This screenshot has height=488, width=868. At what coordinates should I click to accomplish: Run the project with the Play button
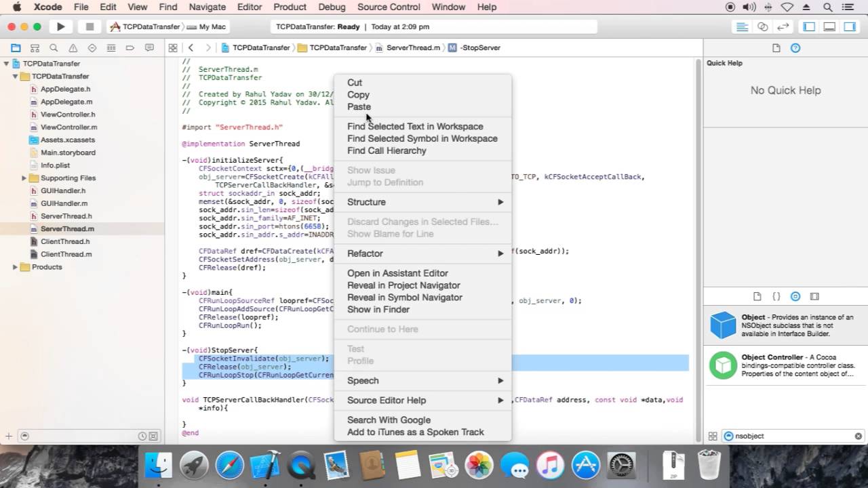[x=60, y=26]
